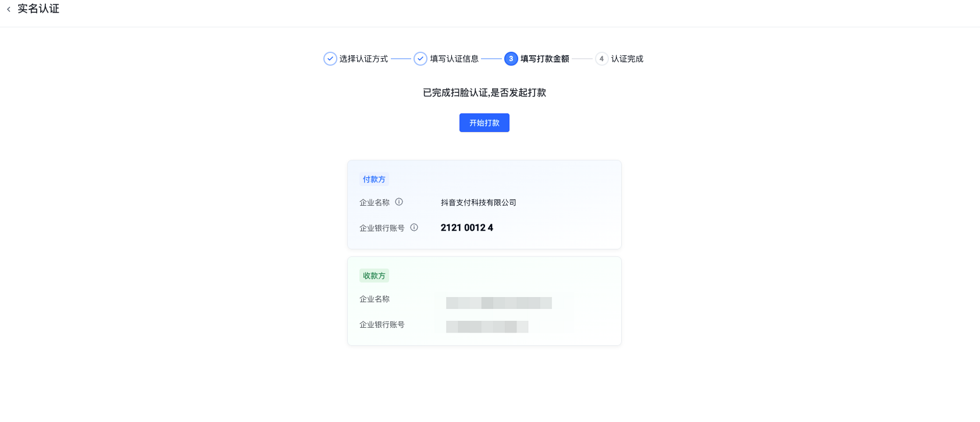
Task: Click the back arrow beside 实名认证
Action: pos(9,9)
